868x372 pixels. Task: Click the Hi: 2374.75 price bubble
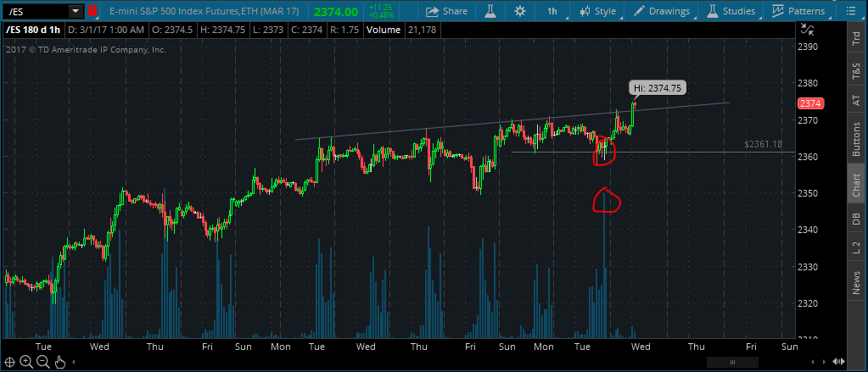[x=658, y=87]
